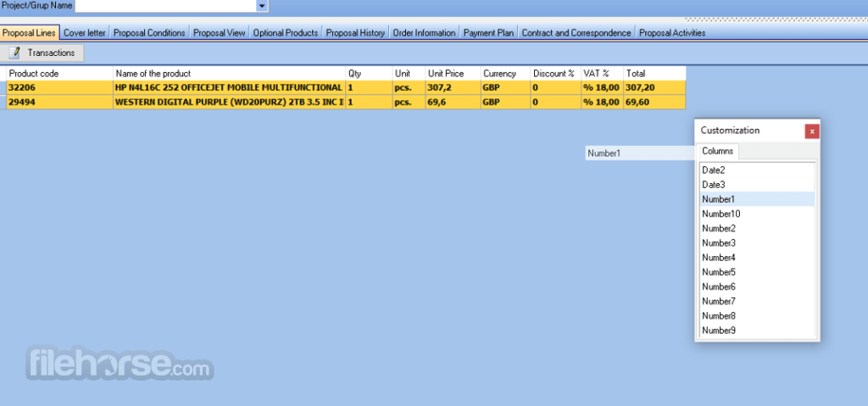
Task: Select Number10 in the columns list
Action: [757, 214]
